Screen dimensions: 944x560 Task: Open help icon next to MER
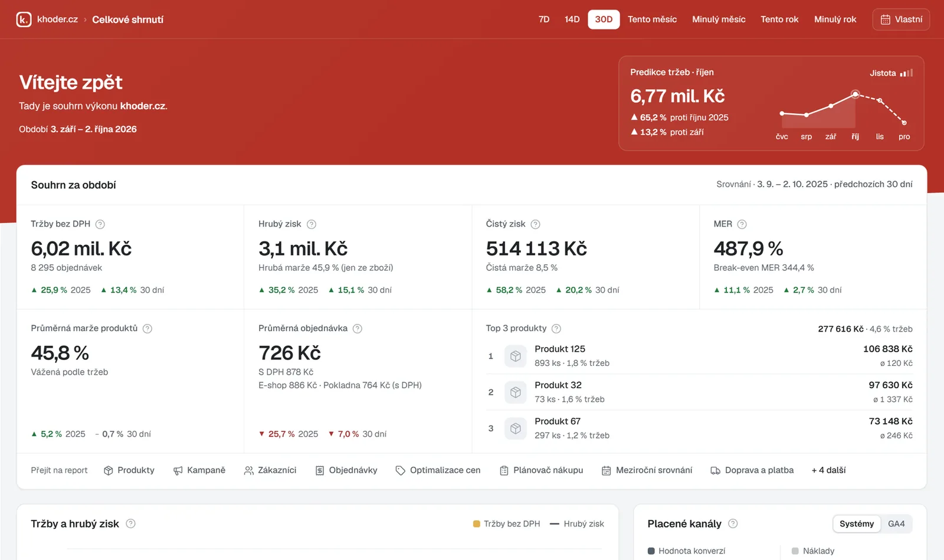click(x=742, y=224)
